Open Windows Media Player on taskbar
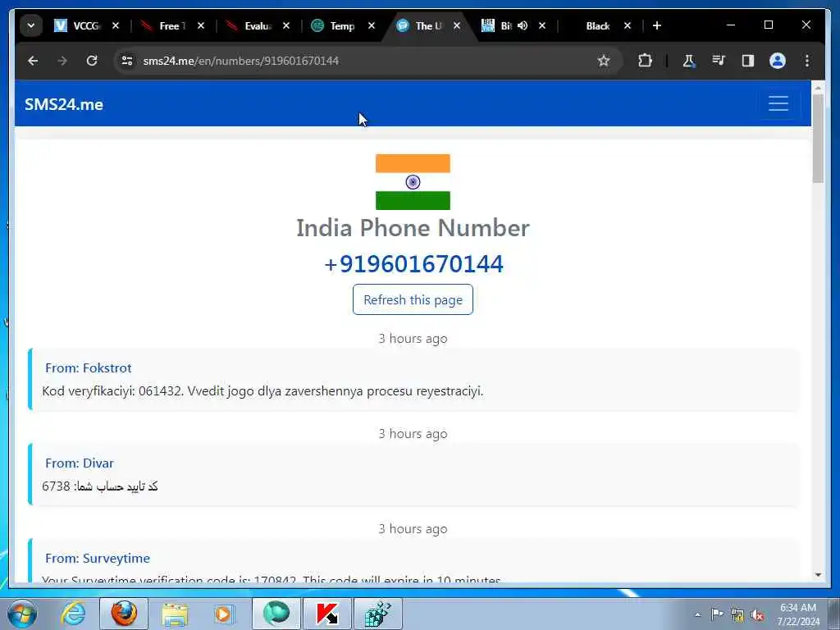Viewport: 840px width, 630px height. click(223, 614)
